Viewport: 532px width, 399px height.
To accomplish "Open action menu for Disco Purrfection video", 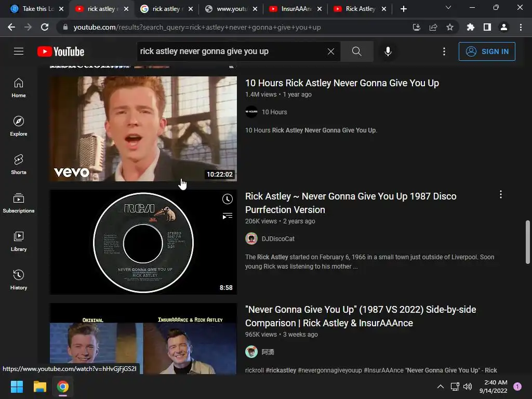I will [501, 194].
